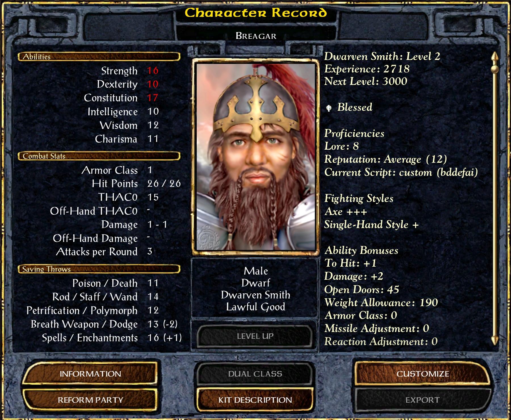Select the Saving Throws section header
Viewport: 511px width, 420px height.
tap(99, 269)
